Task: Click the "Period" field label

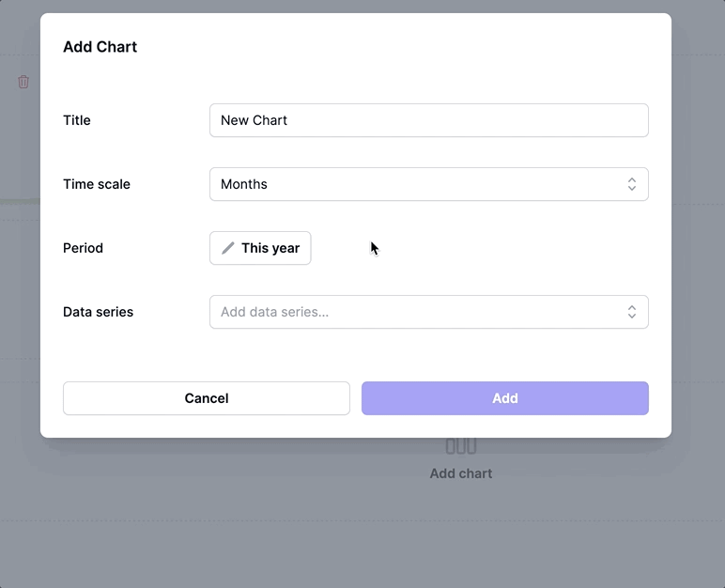Action: [x=83, y=248]
